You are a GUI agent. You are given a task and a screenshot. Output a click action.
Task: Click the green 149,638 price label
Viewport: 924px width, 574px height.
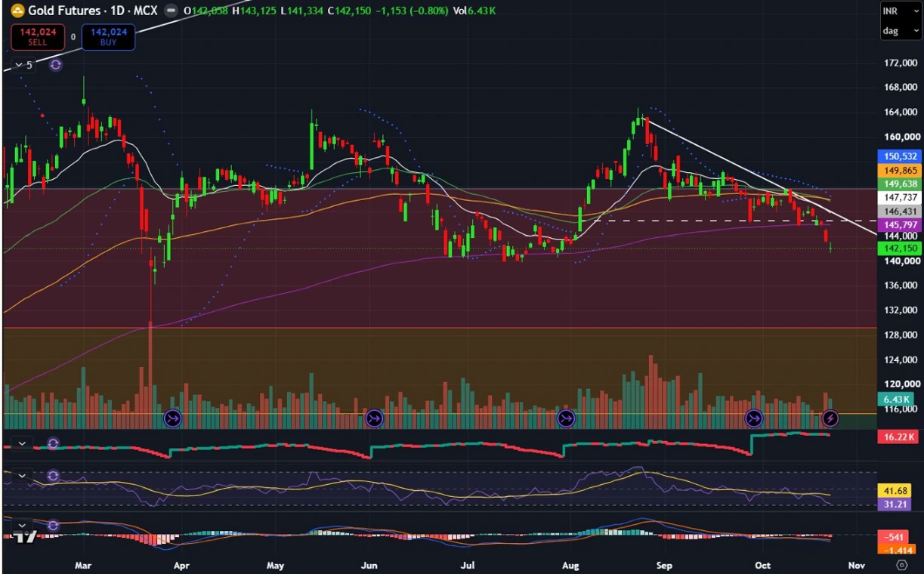point(898,184)
